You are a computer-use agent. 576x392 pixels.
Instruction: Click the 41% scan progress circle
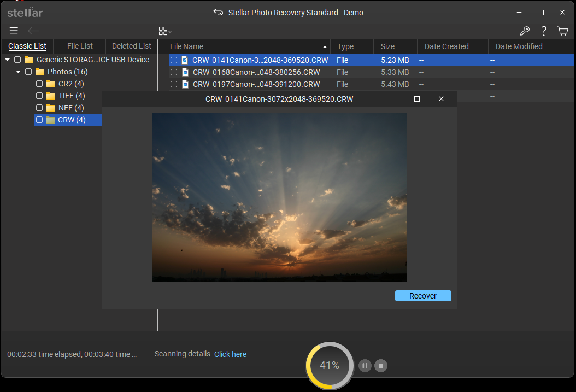(330, 366)
